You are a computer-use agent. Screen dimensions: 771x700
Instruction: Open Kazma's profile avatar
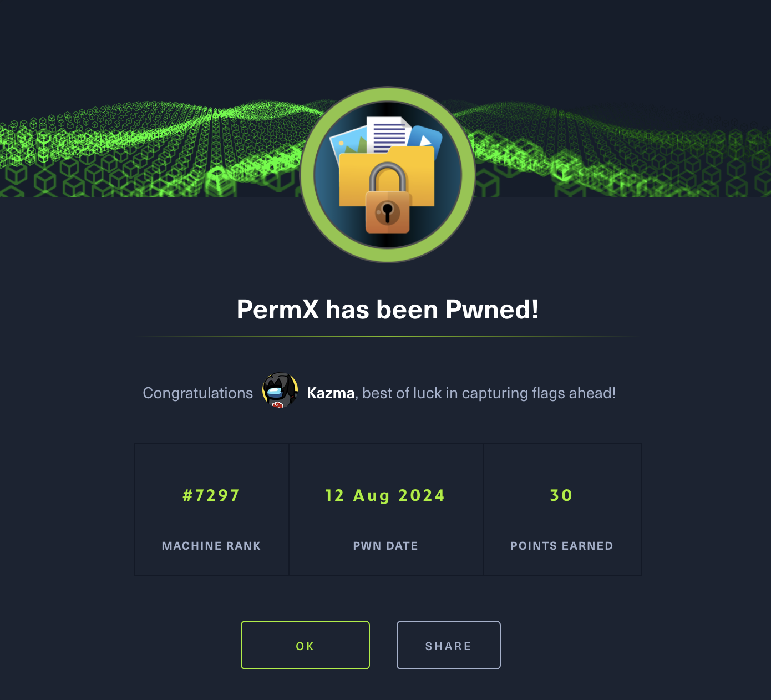click(x=280, y=390)
